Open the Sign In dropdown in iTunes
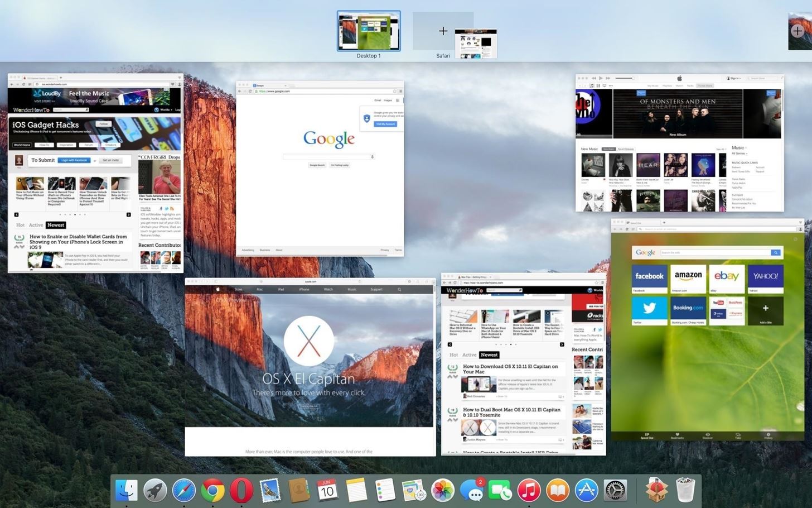This screenshot has width=812, height=508. [x=733, y=78]
